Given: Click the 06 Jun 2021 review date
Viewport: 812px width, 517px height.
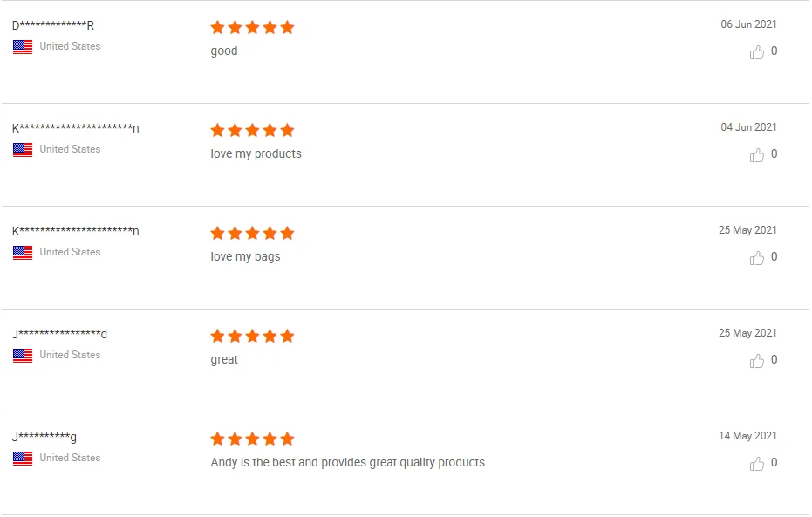Looking at the screenshot, I should tap(748, 24).
